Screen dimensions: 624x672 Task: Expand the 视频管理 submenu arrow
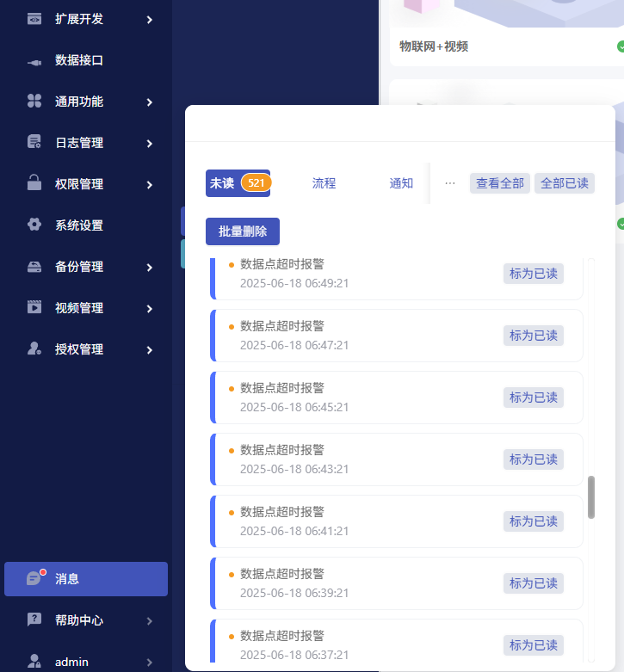point(149,309)
